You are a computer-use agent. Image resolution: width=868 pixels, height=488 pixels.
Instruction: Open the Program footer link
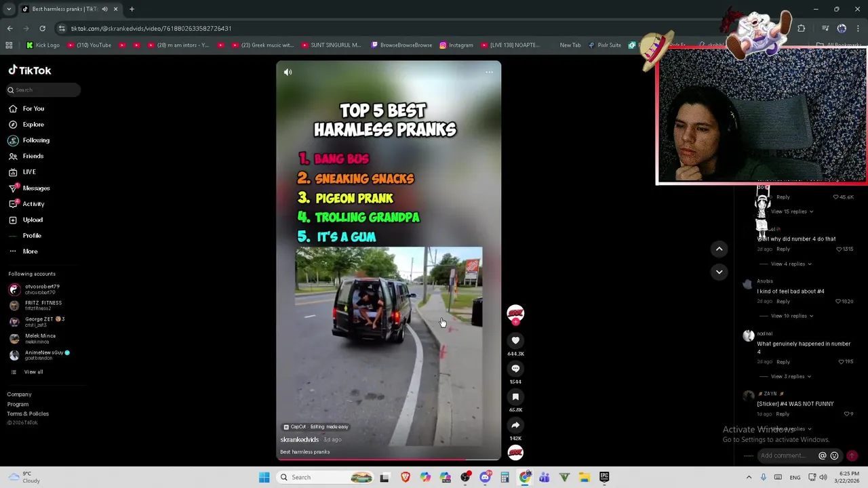pyautogui.click(x=18, y=404)
